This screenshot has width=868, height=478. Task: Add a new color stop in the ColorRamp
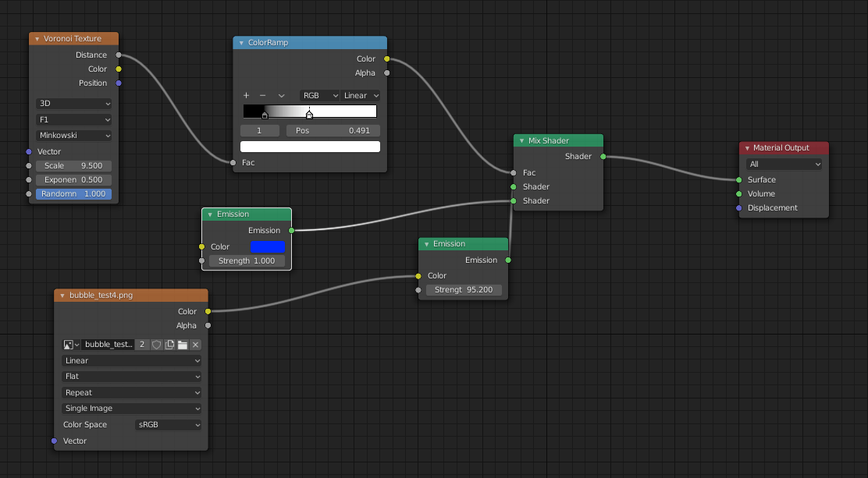click(x=246, y=95)
